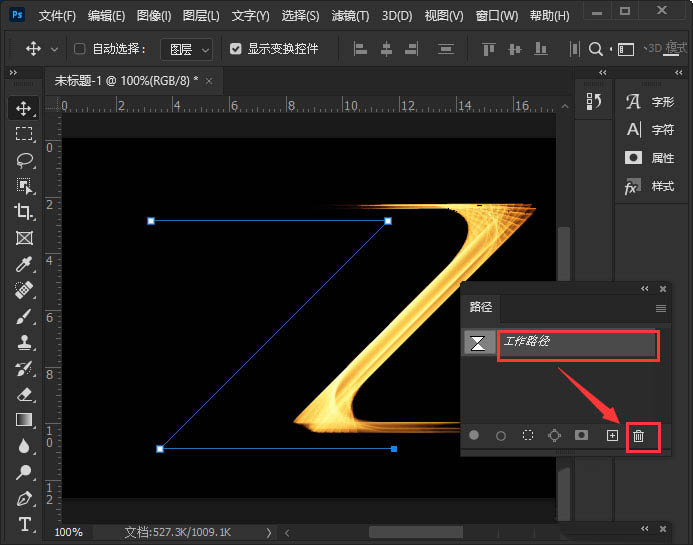Select the Rectangular Marquee tool

pyautogui.click(x=24, y=133)
